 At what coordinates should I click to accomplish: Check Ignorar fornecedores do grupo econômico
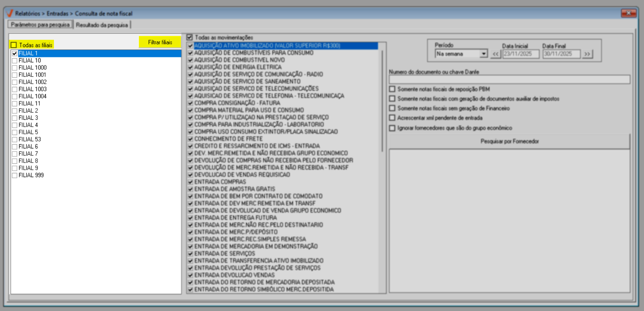point(392,128)
